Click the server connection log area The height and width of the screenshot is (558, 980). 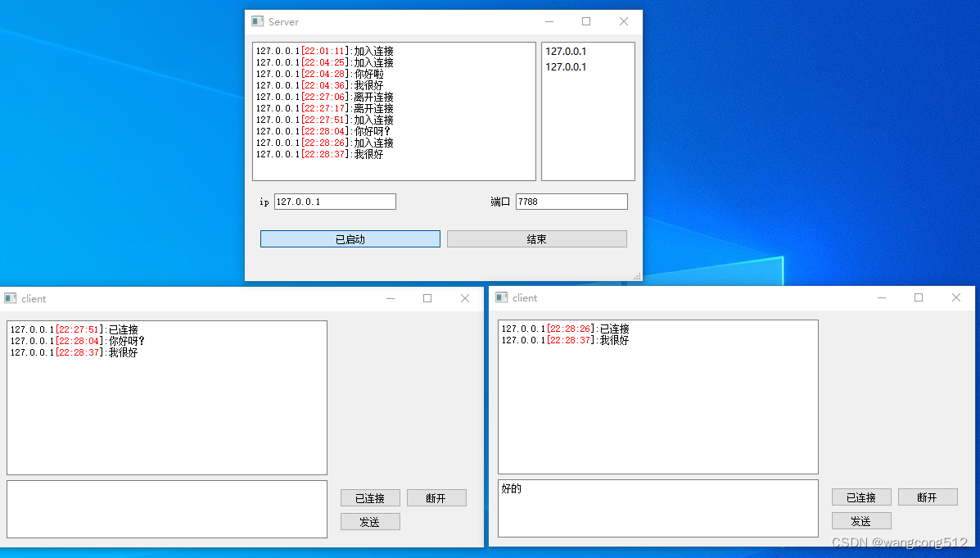(393, 111)
